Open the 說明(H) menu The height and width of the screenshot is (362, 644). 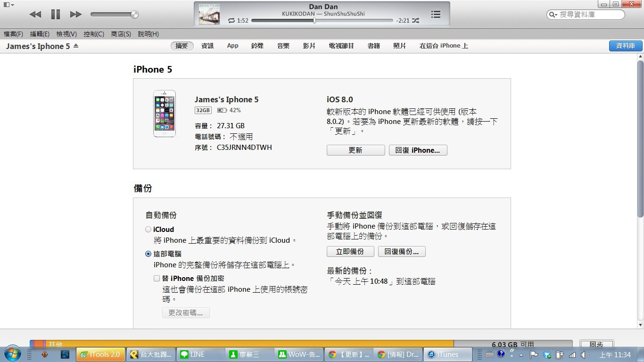[149, 34]
